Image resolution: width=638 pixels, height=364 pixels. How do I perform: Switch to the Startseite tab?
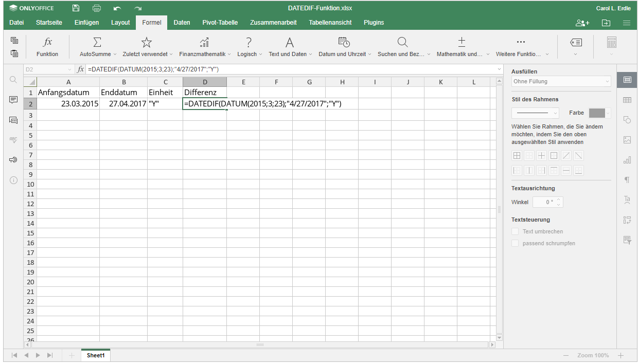click(x=49, y=23)
